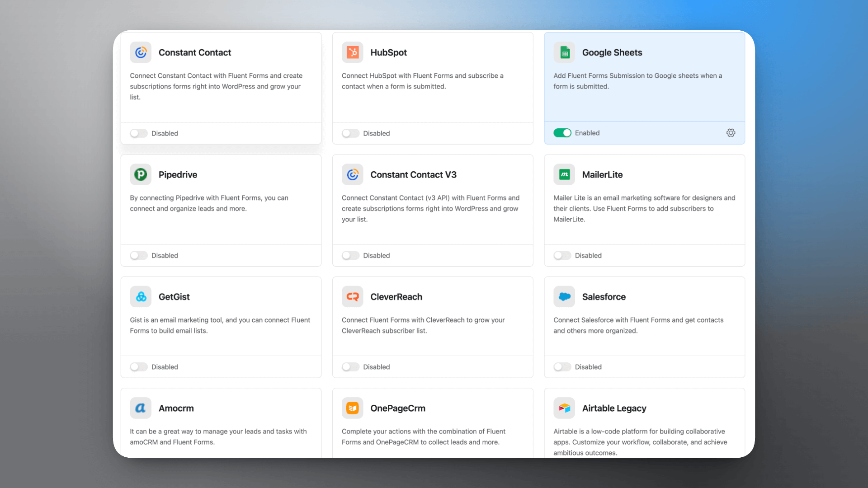
Task: Click the Google Sheets logo icon
Action: tap(564, 52)
